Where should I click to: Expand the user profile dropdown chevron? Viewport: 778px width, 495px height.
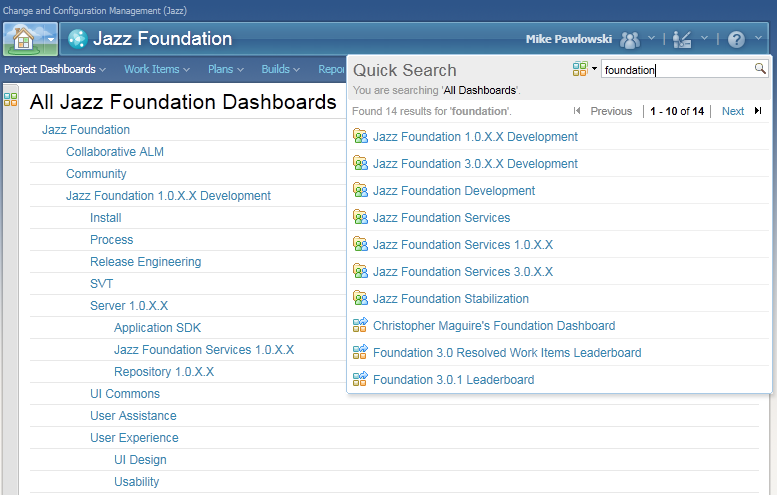[x=704, y=38]
